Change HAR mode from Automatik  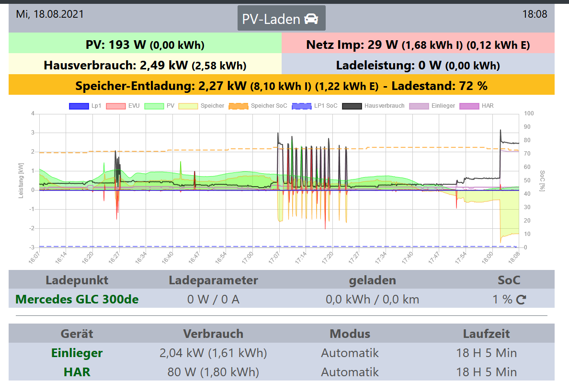pyautogui.click(x=350, y=372)
